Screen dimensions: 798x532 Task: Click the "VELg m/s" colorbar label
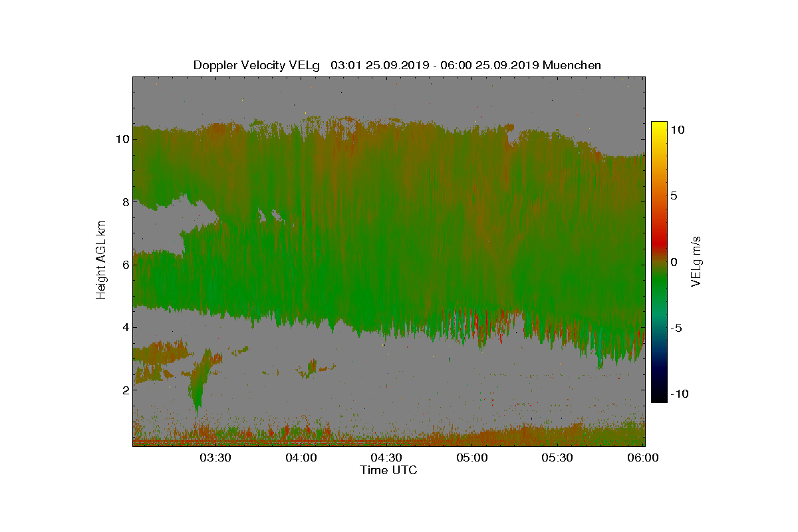[697, 261]
